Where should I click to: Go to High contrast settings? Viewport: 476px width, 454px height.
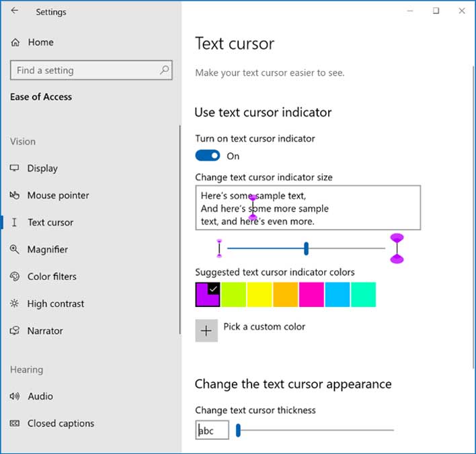[56, 304]
